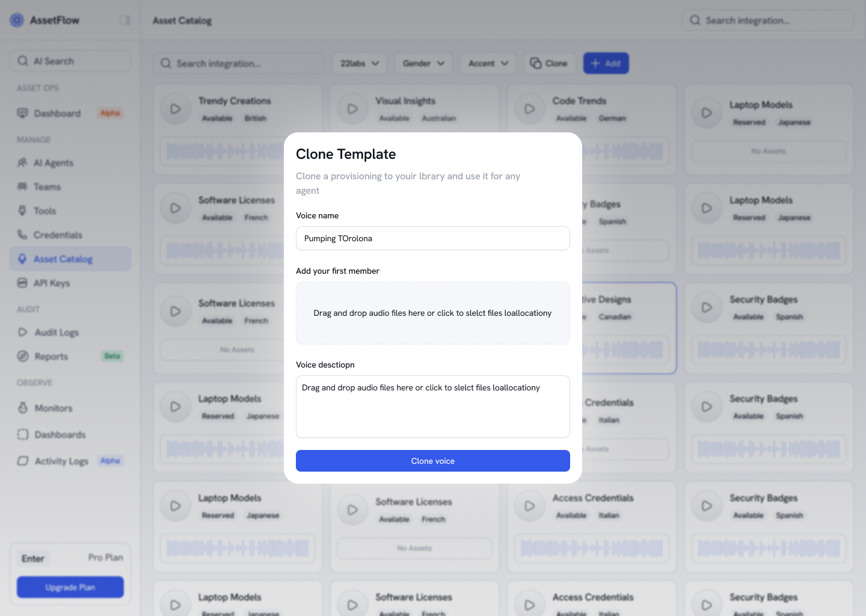Open Dashboard in the sidebar
The height and width of the screenshot is (616, 866).
(70, 113)
